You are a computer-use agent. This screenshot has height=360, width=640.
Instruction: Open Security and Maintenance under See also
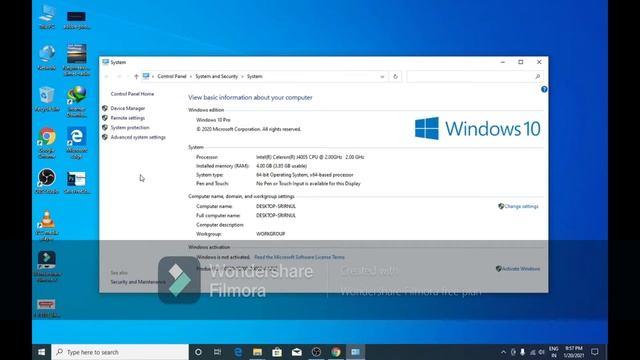click(138, 282)
